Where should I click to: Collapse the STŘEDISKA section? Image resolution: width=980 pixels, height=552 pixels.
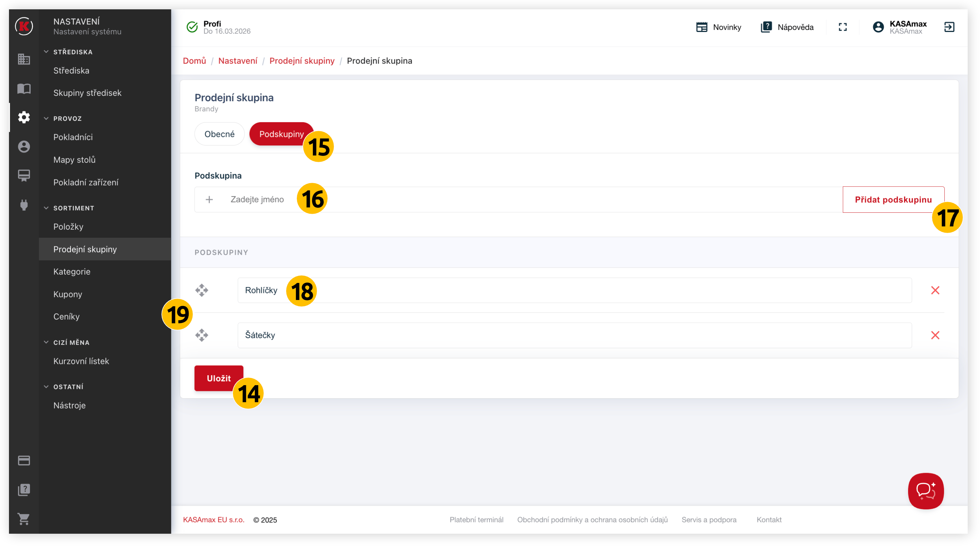(46, 52)
